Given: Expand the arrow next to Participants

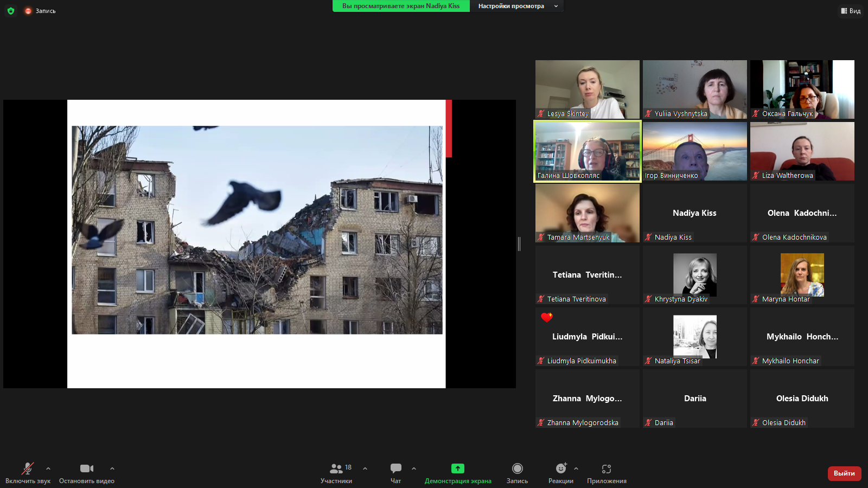Looking at the screenshot, I should point(365,468).
